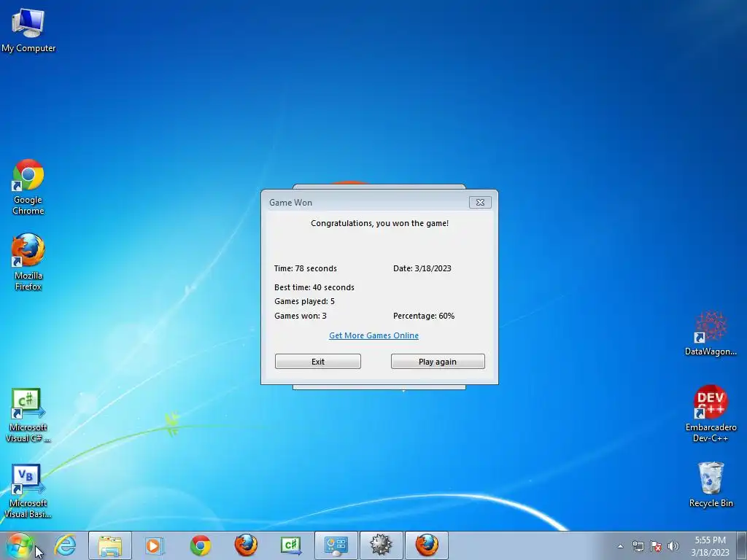Click the 'Congratulations, you won the game!' text
747x560 pixels.
379,223
